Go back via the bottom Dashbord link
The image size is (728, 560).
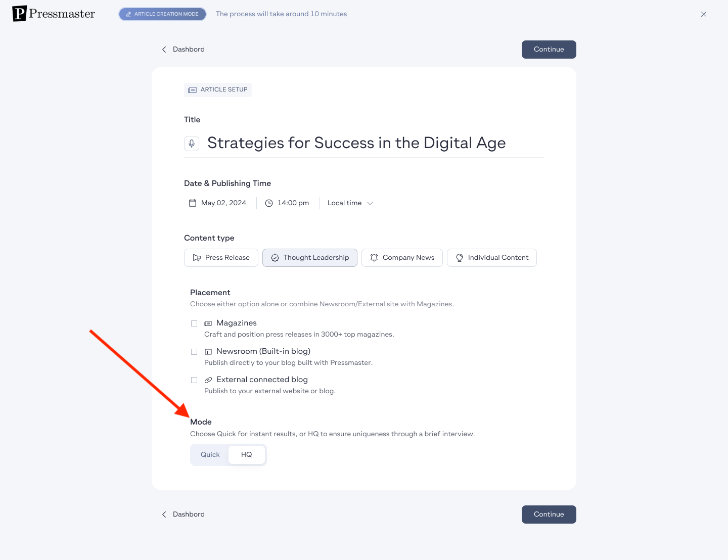pyautogui.click(x=183, y=515)
